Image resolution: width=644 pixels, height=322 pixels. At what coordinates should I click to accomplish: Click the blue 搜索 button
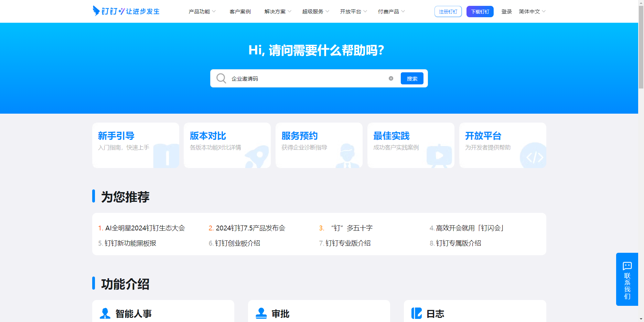[412, 79]
